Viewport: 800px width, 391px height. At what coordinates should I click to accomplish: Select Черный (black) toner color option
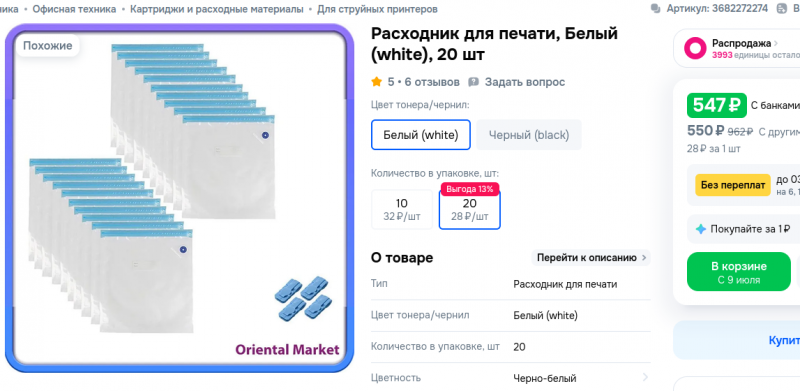(x=529, y=135)
